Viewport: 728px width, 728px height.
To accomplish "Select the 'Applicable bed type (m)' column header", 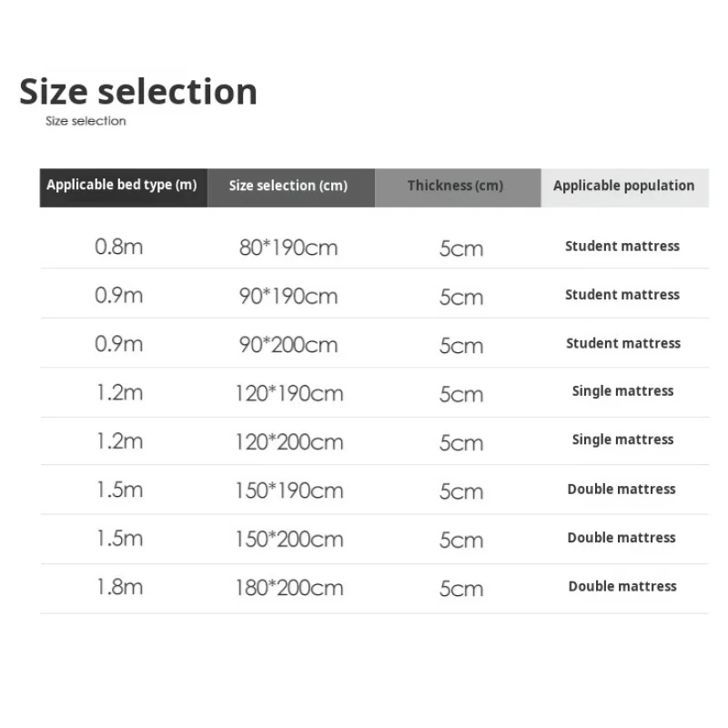I will [x=122, y=186].
